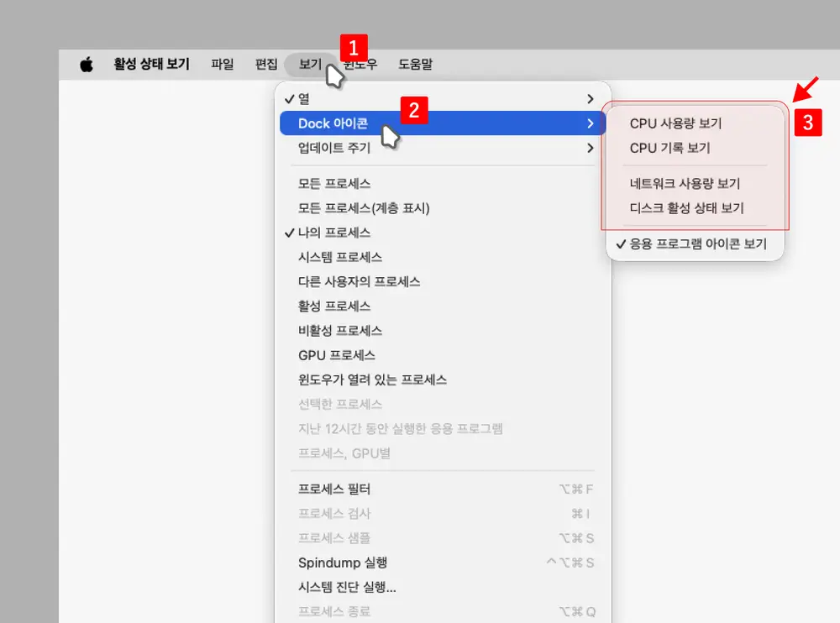This screenshot has width=840, height=623.
Task: Expand the 열 submenu
Action: (x=443, y=98)
